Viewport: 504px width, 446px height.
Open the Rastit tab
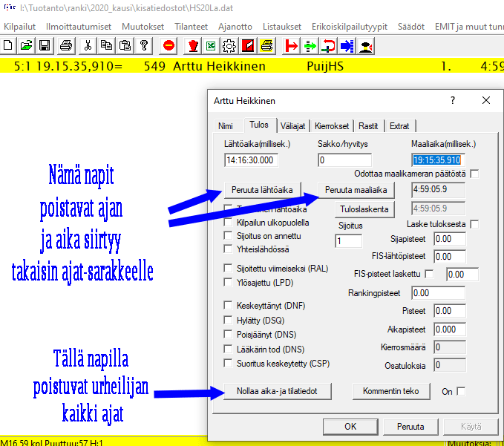click(x=369, y=126)
